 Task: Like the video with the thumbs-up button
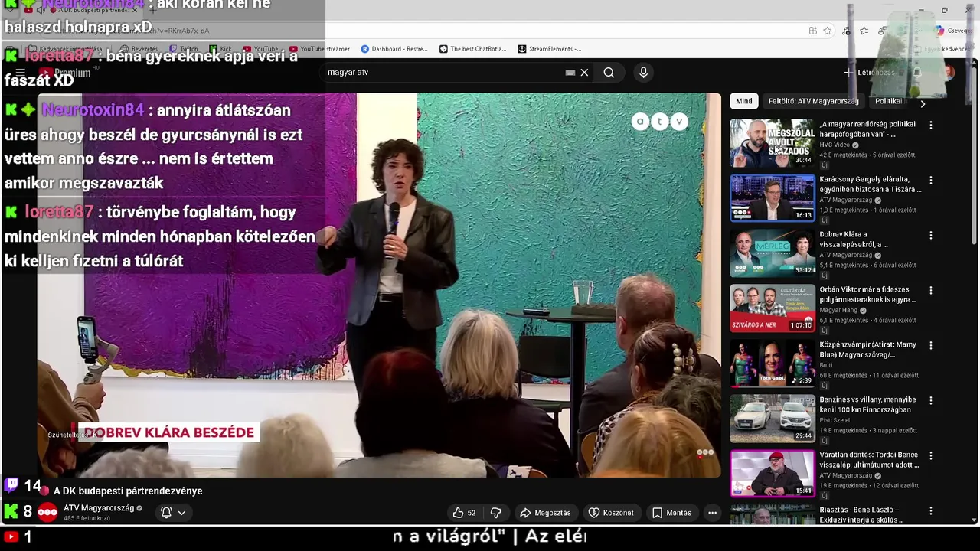point(464,513)
